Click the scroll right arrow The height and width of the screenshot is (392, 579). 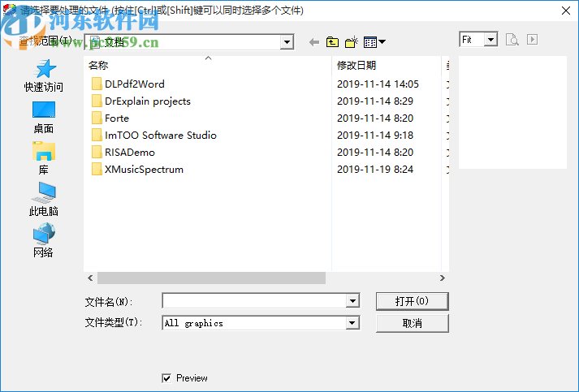443,278
